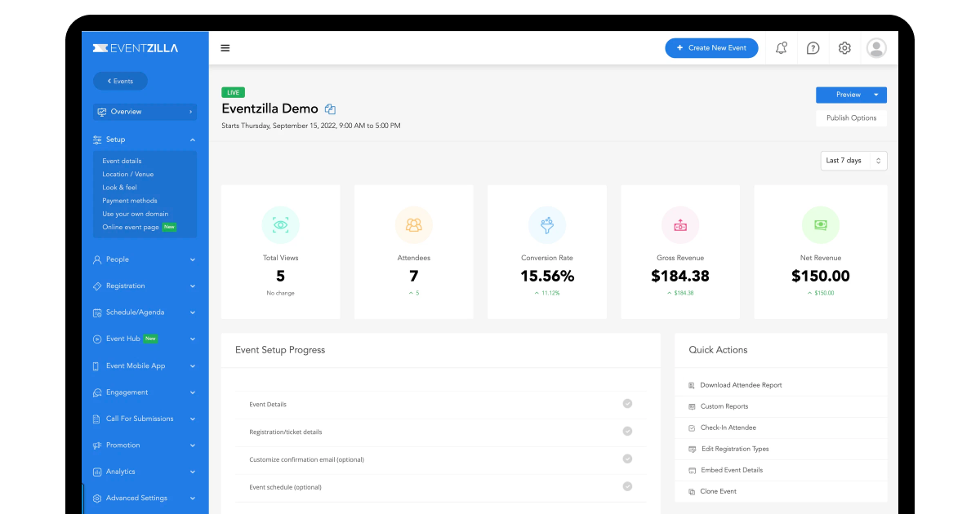Click the $184.38 Gross Revenue value
980x514 pixels.
pyautogui.click(x=680, y=277)
